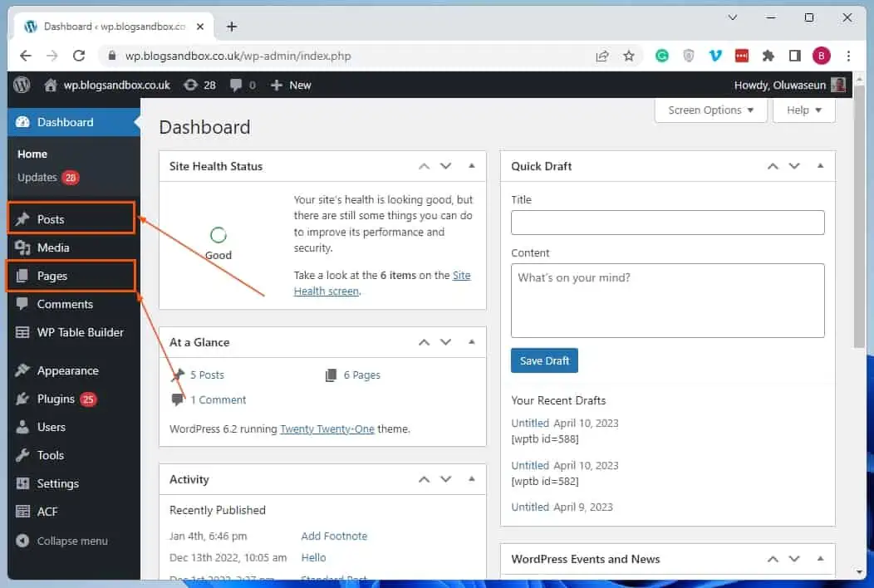Viewport: 874px width, 588px height.
Task: Click the site lock icon in address bar
Action: [112, 56]
